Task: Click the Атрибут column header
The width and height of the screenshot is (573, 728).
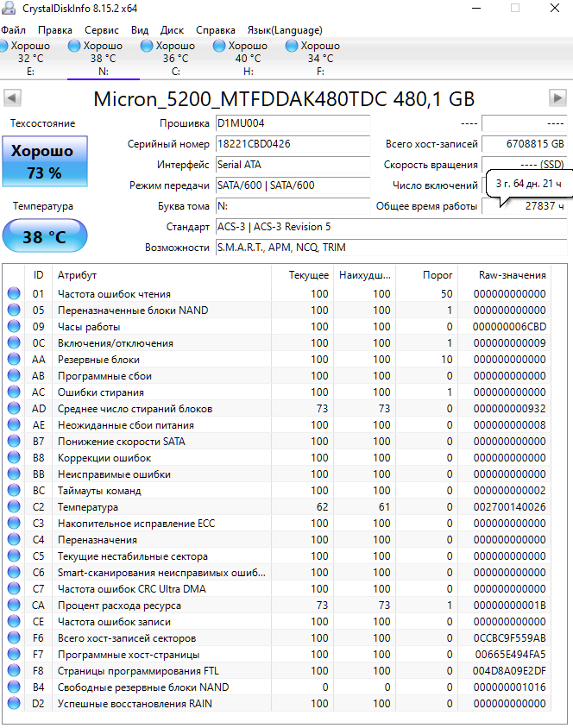Action: [x=161, y=275]
